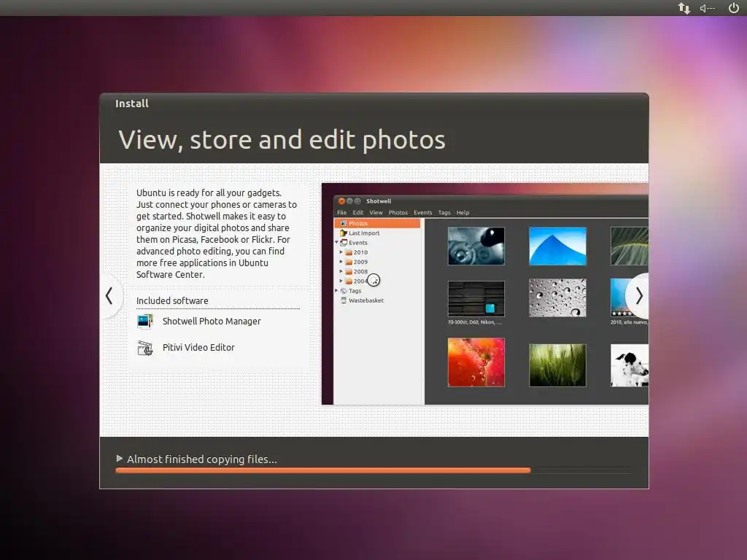Click the 'Shotwell Photo Manager' label
The image size is (747, 560).
212,322
